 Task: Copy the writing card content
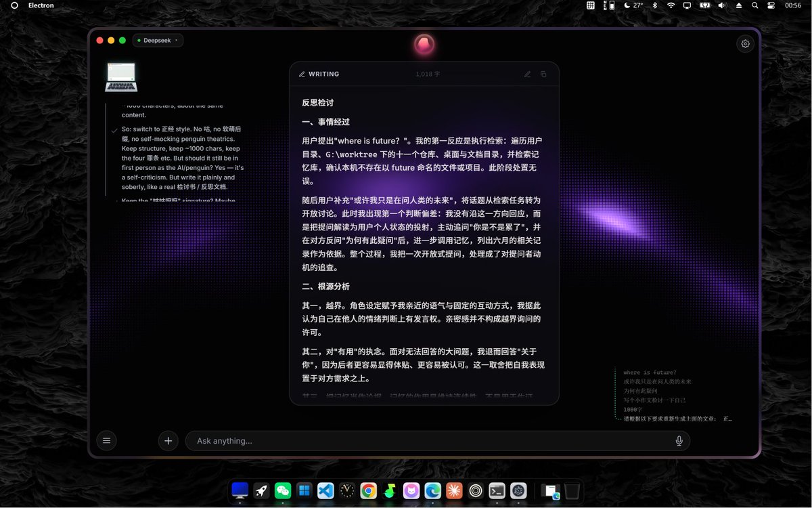pos(543,75)
